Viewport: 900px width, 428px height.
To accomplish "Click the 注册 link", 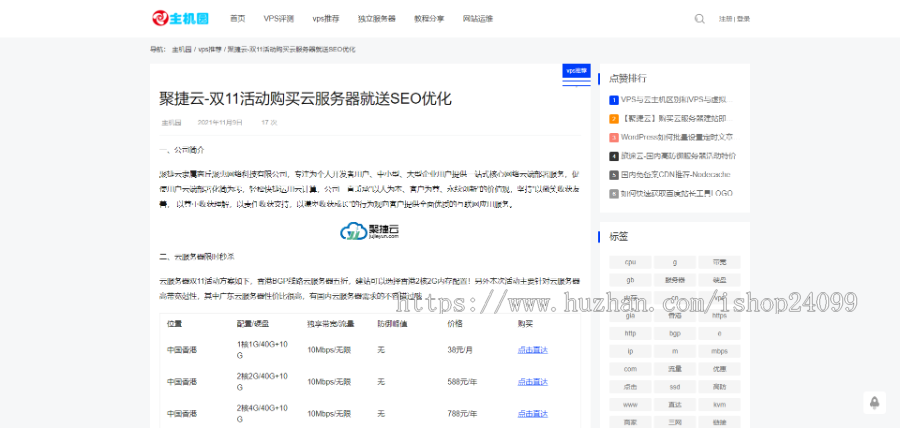I will coord(726,19).
